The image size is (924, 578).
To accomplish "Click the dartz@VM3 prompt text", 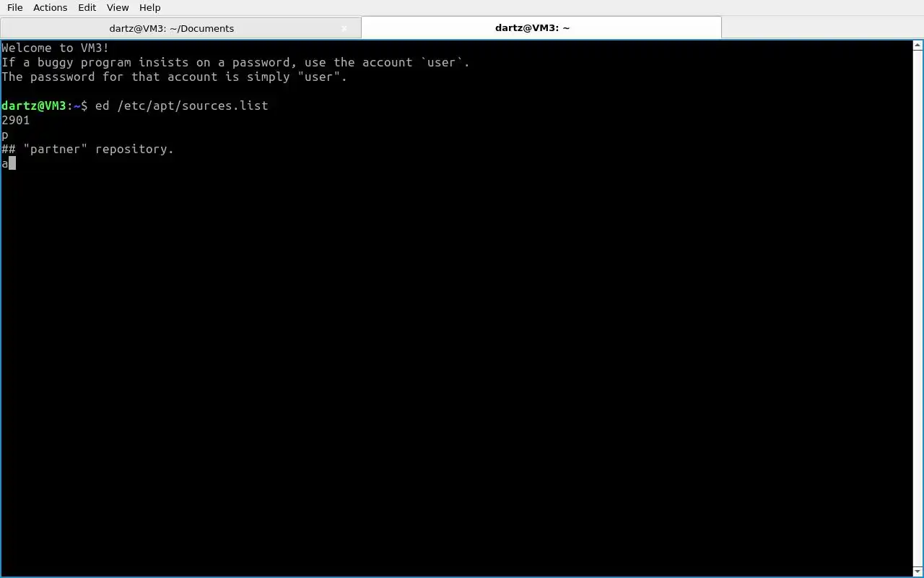I will 33,105.
